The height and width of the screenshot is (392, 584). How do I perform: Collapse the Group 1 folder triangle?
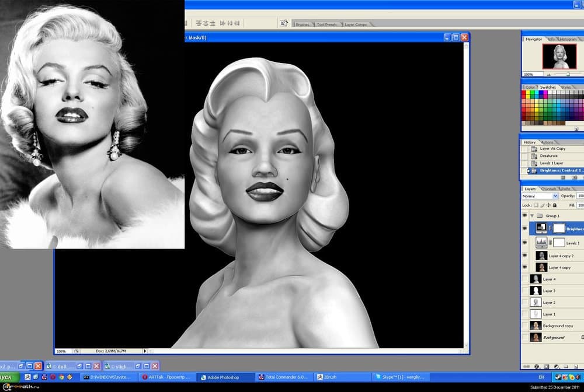(x=532, y=215)
